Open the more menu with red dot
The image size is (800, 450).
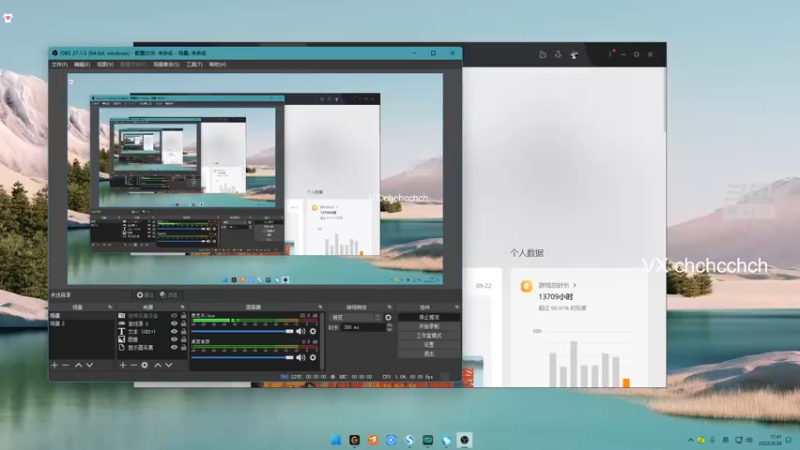(x=611, y=54)
